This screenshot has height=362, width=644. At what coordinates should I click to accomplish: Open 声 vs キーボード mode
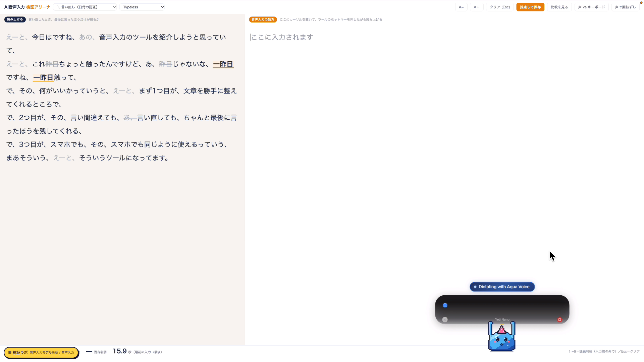[591, 7]
